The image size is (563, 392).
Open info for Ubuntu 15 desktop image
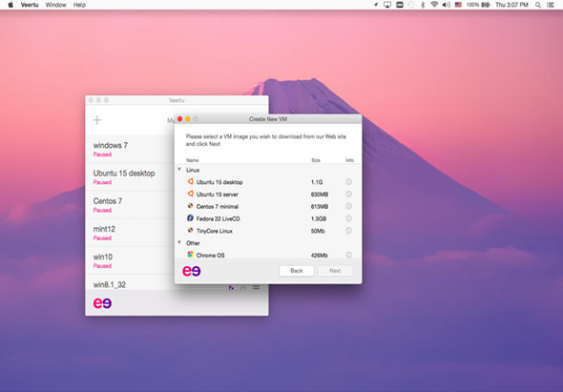pos(348,182)
